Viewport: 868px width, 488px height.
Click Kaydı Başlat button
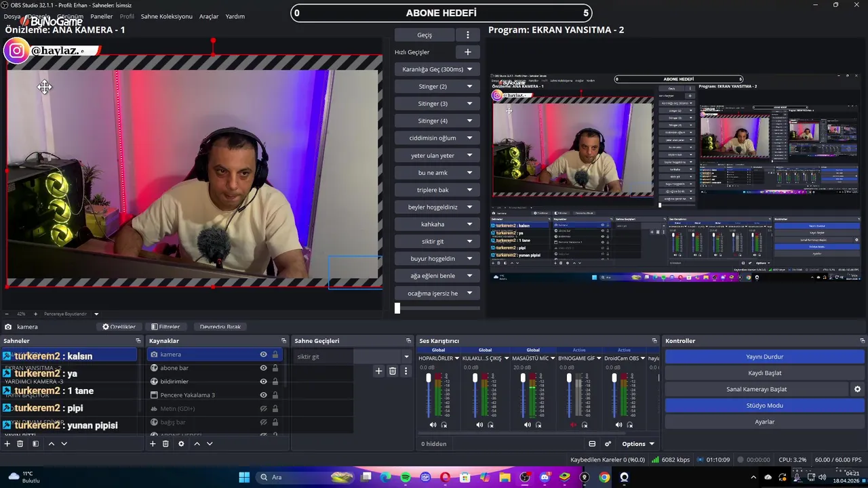tap(764, 373)
